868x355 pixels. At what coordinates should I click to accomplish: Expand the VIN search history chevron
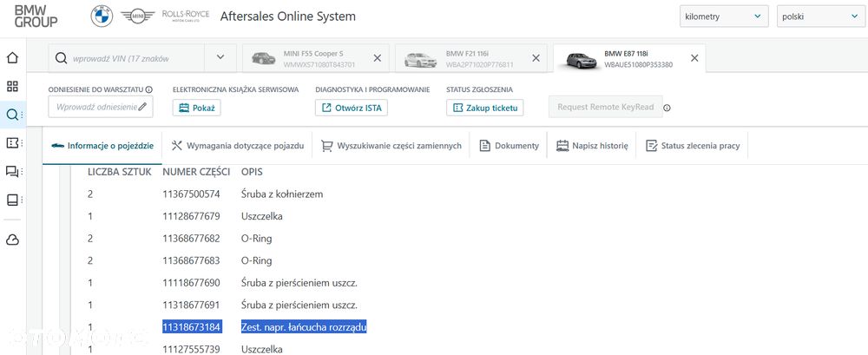pos(220,57)
